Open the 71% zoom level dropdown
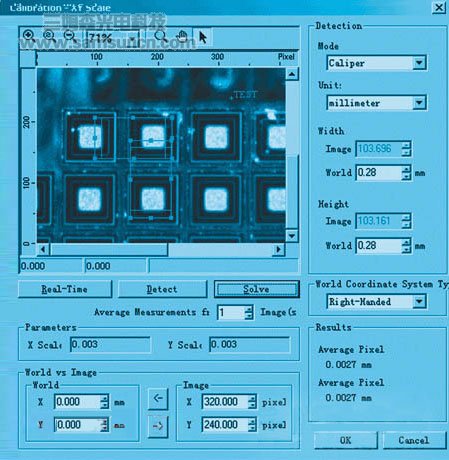The width and height of the screenshot is (449, 460). (x=133, y=38)
